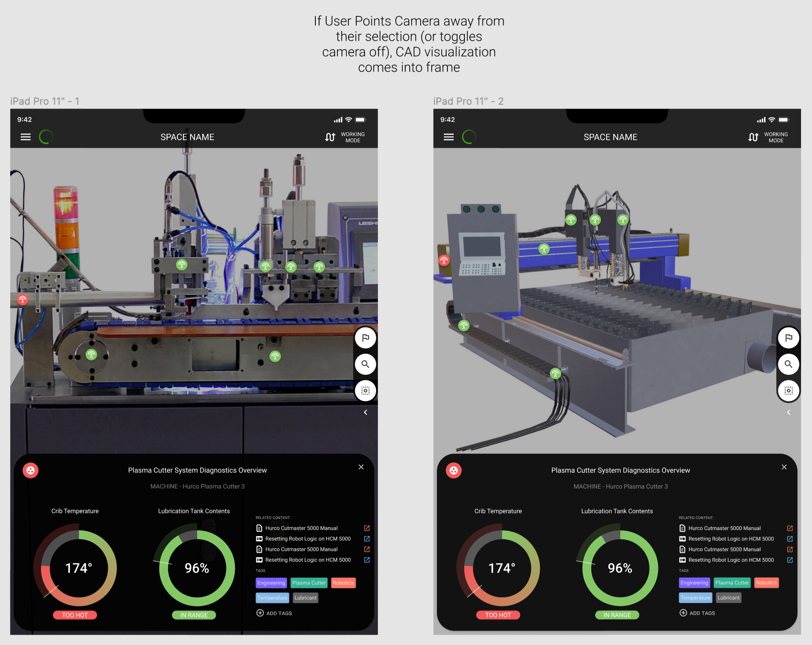Select Plasma Cutter tag in iPad frame 2
812x645 pixels.
click(732, 583)
